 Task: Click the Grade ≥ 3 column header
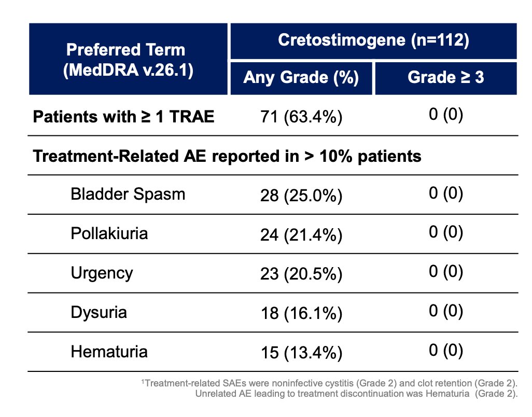[446, 78]
